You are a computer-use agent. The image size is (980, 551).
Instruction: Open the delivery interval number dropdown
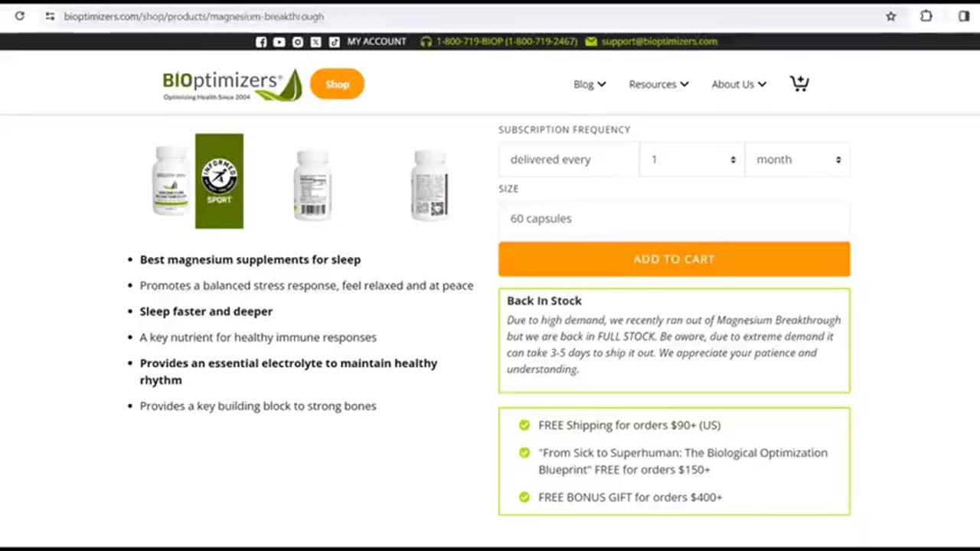tap(692, 160)
